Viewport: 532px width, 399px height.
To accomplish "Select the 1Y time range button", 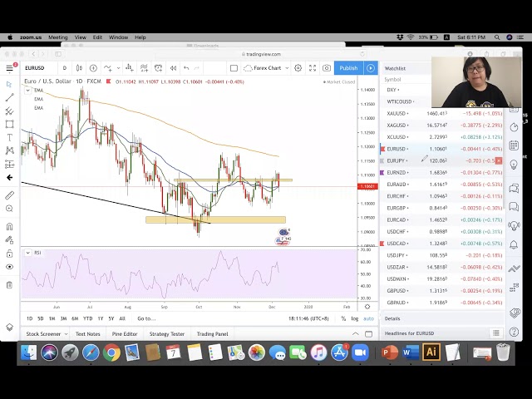I will pyautogui.click(x=100, y=318).
